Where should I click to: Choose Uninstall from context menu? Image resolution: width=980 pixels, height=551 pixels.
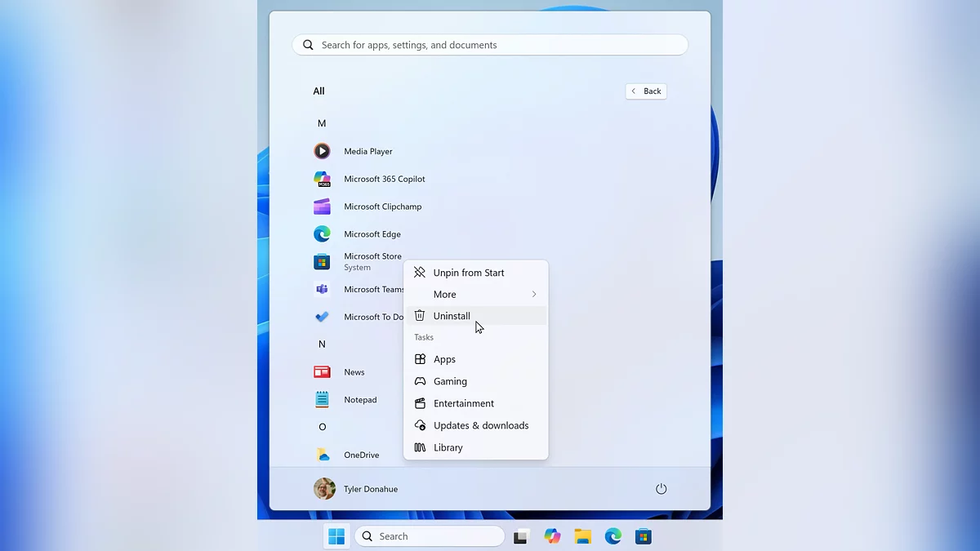476,316
